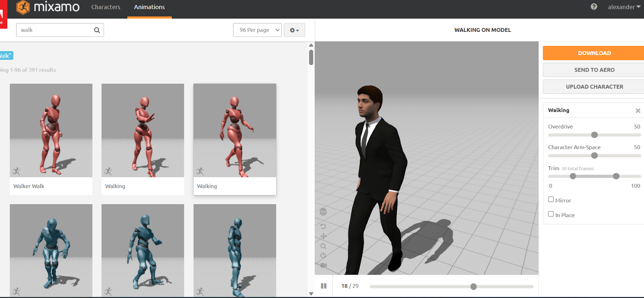644x298 pixels.
Task: Select the Walker Walk animation thumbnail
Action: pyautogui.click(x=51, y=130)
